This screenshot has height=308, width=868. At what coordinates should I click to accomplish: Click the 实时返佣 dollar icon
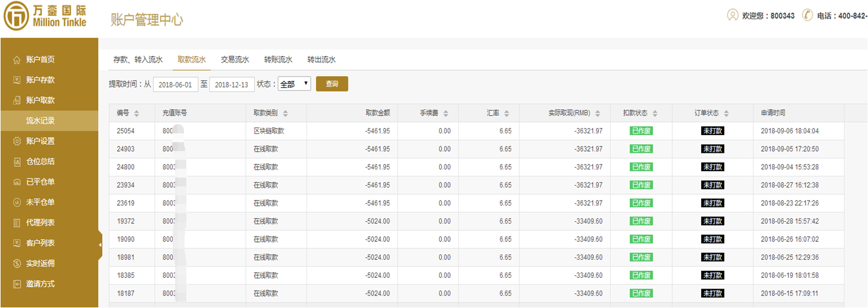(17, 264)
